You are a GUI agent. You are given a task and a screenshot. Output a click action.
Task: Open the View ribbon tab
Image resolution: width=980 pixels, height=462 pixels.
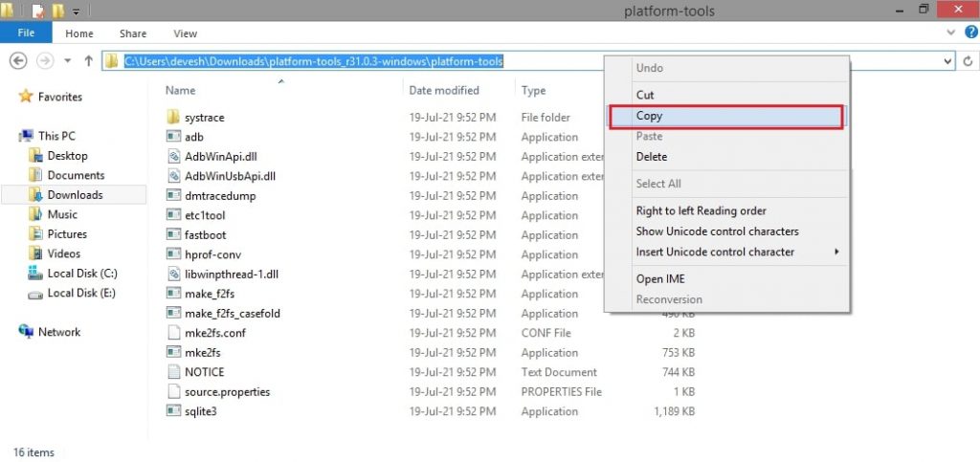point(185,33)
